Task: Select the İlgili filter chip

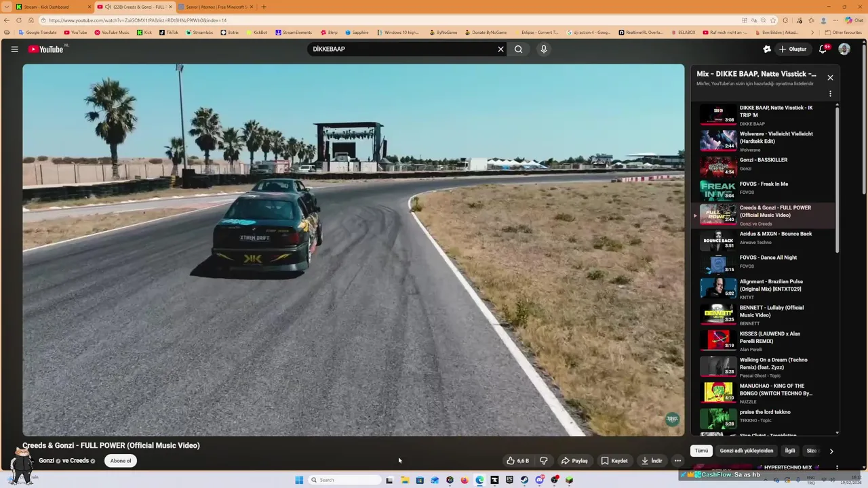Action: point(790,451)
